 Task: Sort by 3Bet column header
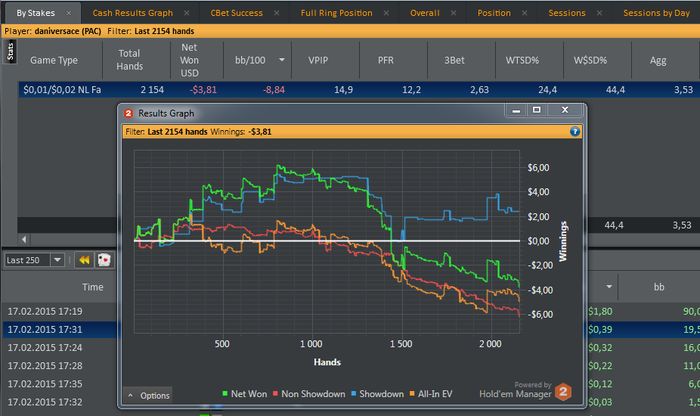pyautogui.click(x=454, y=60)
